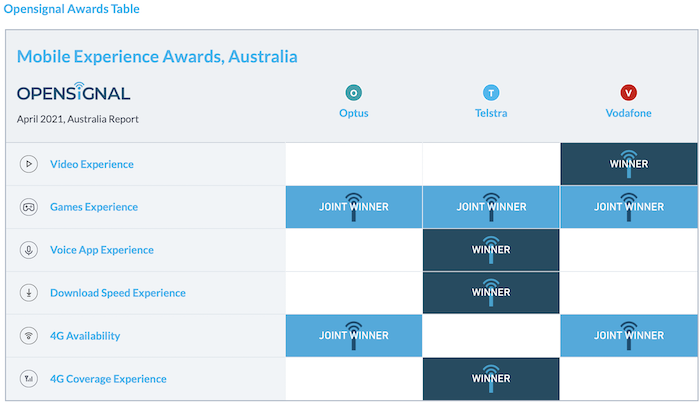Click Vodafone's Video Experience WINNER badge
This screenshot has height=403, width=700.
tap(629, 164)
